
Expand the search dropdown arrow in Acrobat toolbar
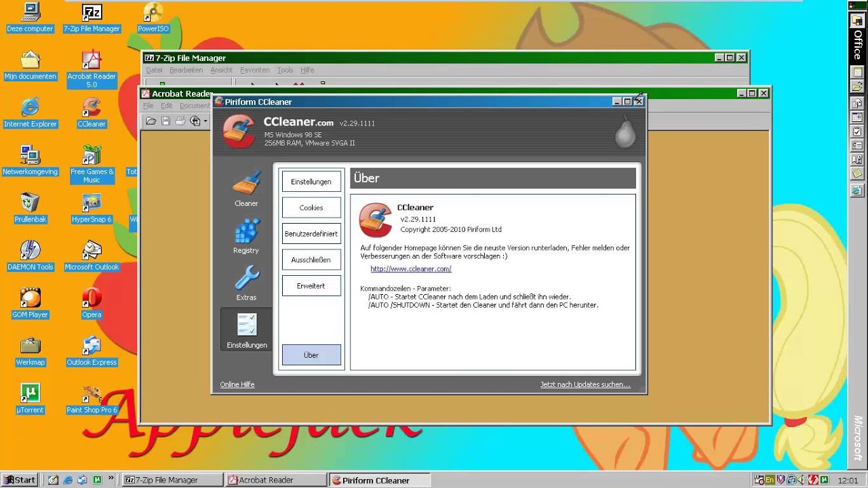205,121
